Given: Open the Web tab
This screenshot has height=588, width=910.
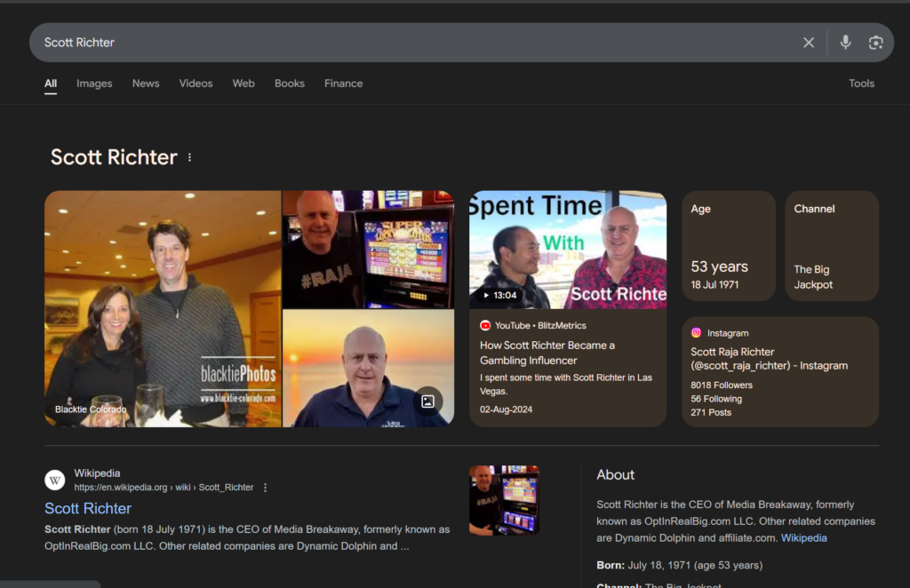Looking at the screenshot, I should (x=243, y=83).
